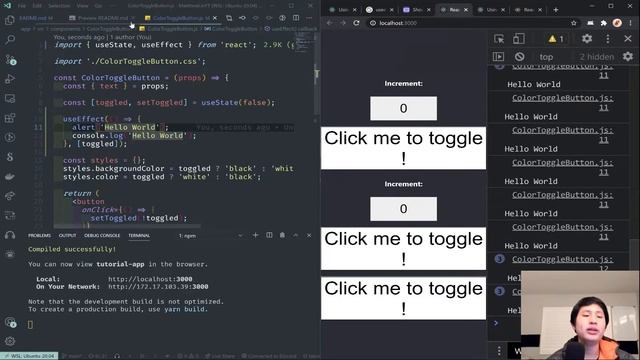The image size is (640, 360).
Task: Click the second Increment input showing 0
Action: tap(403, 209)
